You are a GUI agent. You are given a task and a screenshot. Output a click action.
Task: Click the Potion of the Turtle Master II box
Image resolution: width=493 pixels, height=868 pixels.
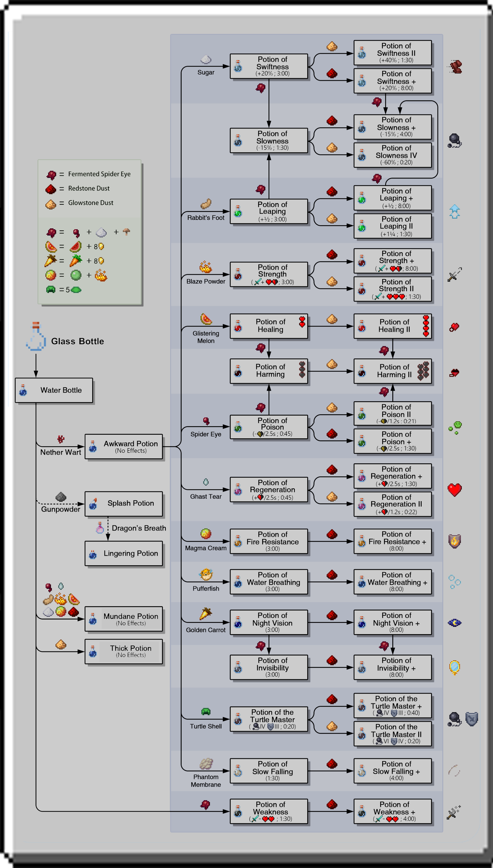(x=393, y=734)
